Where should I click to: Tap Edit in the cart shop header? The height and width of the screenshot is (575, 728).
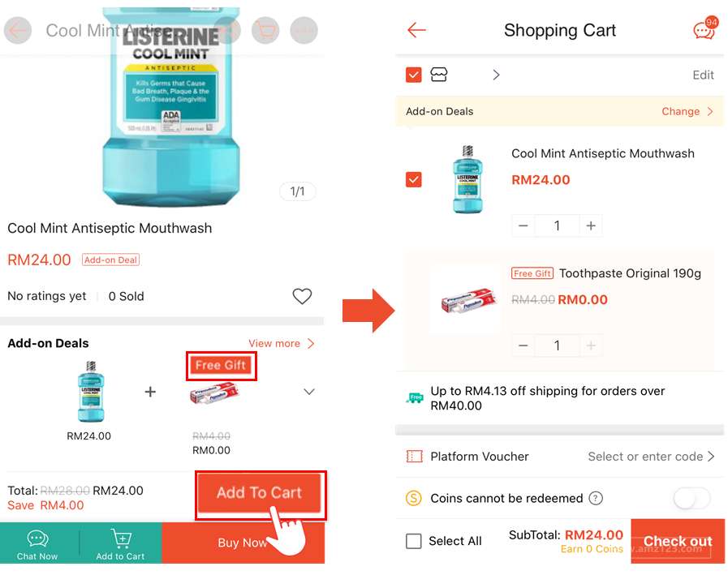pyautogui.click(x=703, y=75)
